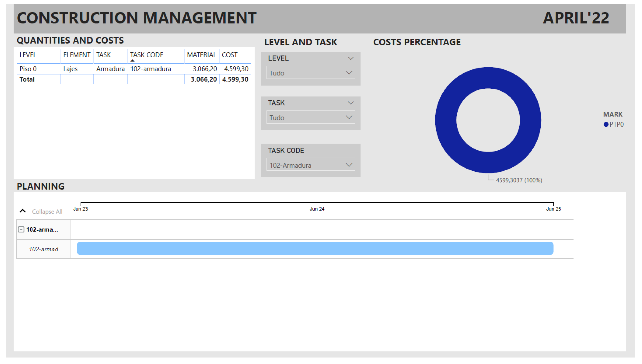Click the 102-armad... child task row
This screenshot has height=364, width=642.
46,249
